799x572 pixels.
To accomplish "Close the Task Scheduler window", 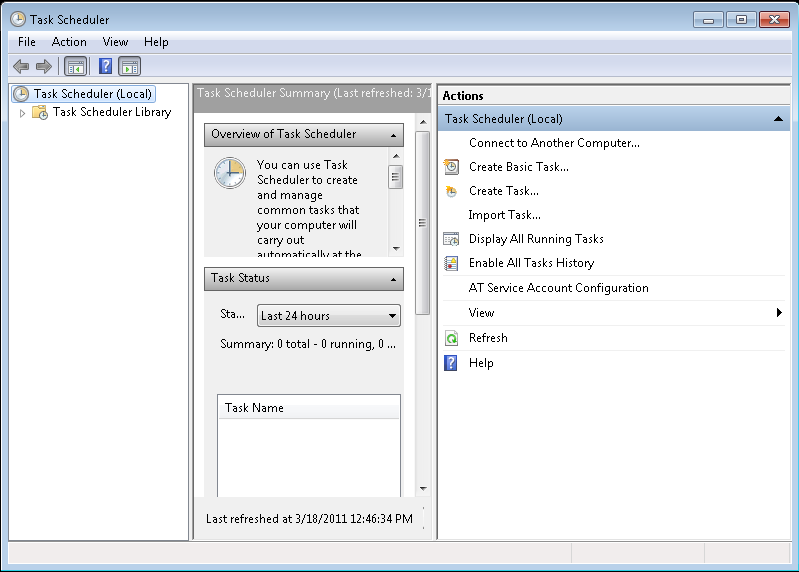I will (774, 20).
